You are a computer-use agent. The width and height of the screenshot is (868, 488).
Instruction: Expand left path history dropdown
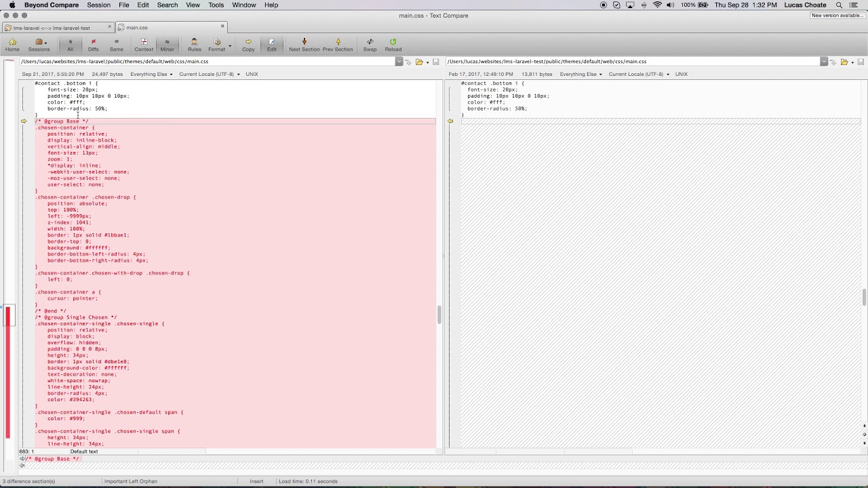coord(399,62)
